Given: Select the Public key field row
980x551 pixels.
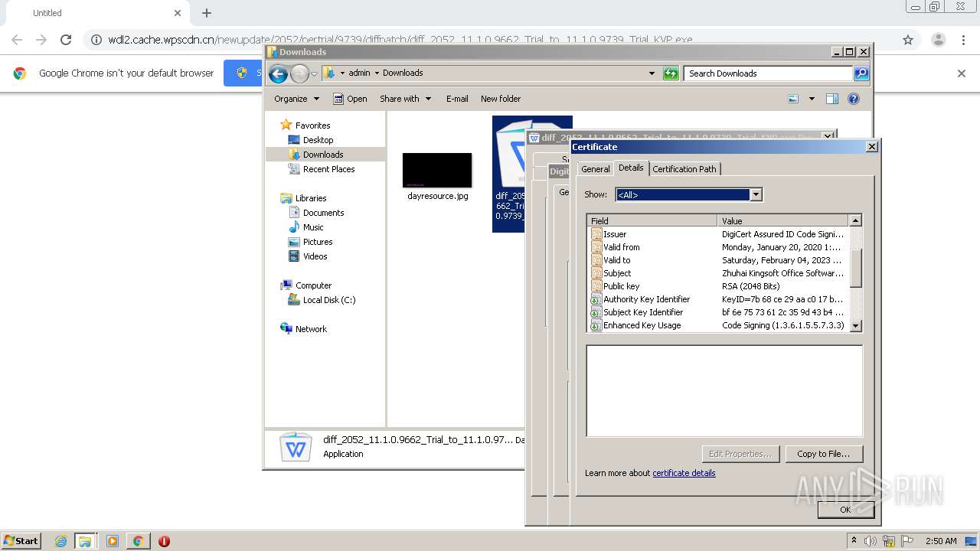Looking at the screenshot, I should [718, 286].
